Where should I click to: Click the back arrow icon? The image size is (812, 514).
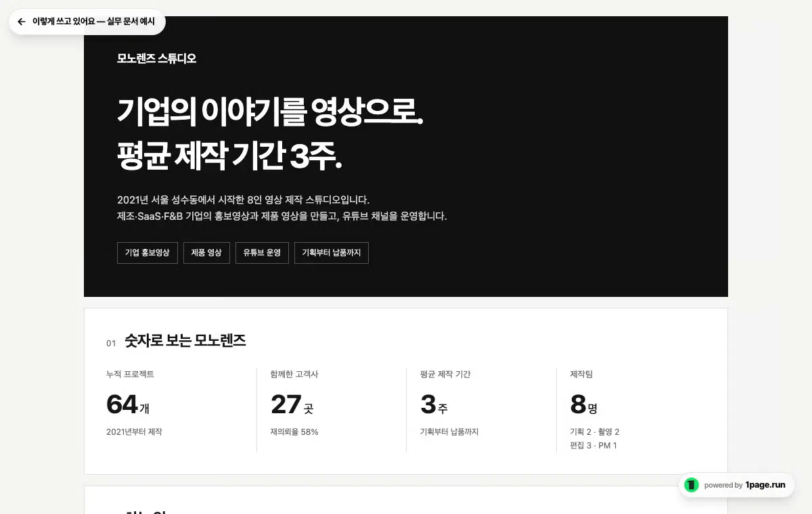(x=22, y=22)
